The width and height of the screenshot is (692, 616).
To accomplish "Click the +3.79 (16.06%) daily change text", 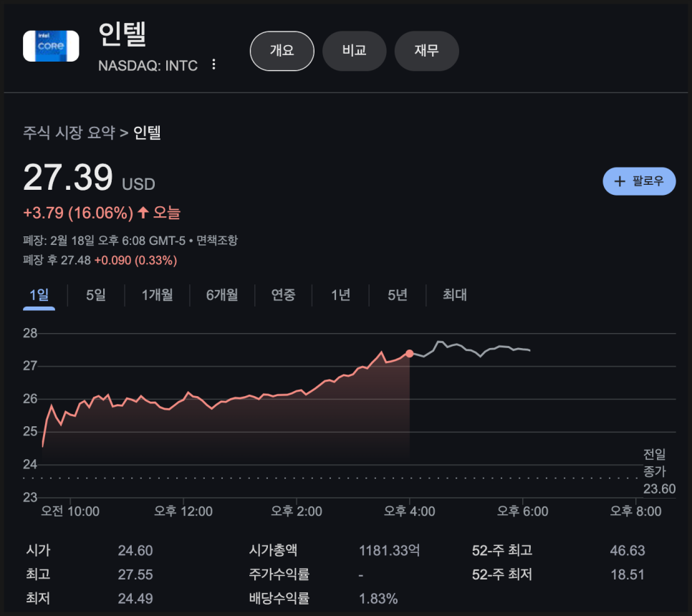I will [x=78, y=213].
